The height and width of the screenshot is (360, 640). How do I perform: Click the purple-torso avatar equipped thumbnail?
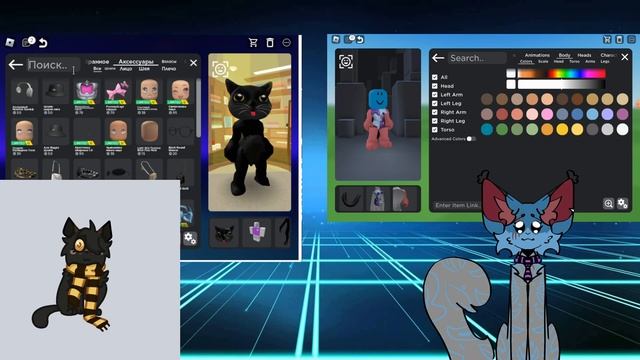coord(257,233)
